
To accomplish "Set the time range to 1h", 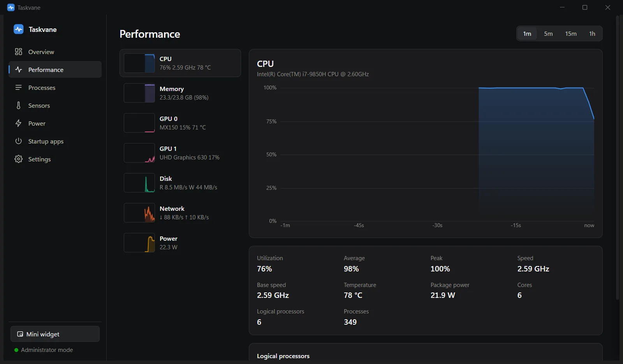I will click(x=592, y=33).
